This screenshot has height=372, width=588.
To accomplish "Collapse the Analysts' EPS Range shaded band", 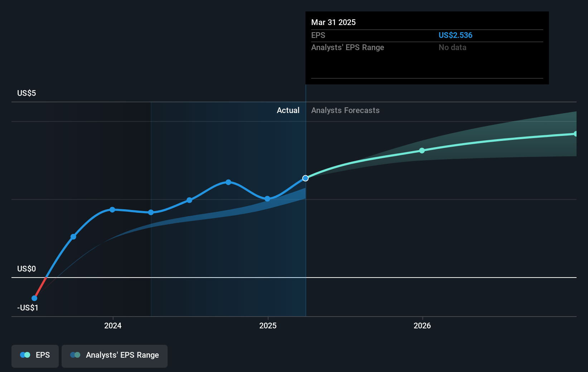I will [x=75, y=355].
